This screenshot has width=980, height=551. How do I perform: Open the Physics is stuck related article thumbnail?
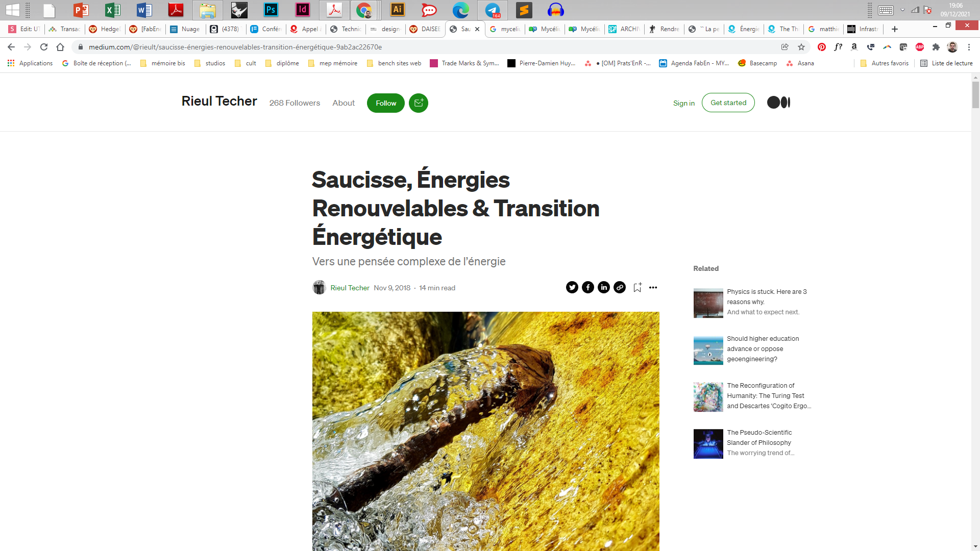(708, 303)
